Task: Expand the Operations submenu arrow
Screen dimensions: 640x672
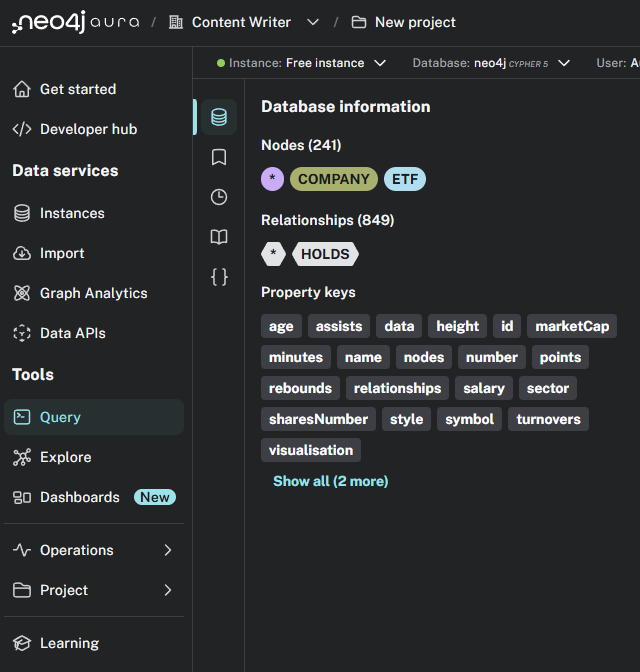Action: pos(168,550)
